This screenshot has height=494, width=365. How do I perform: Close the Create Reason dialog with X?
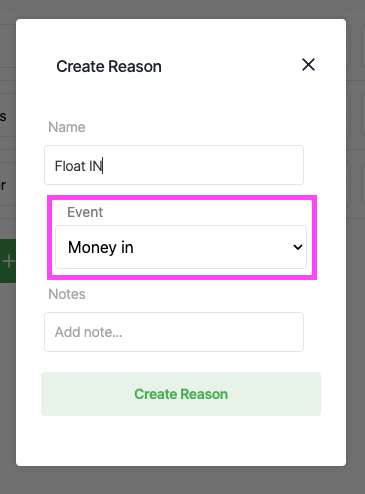(308, 65)
